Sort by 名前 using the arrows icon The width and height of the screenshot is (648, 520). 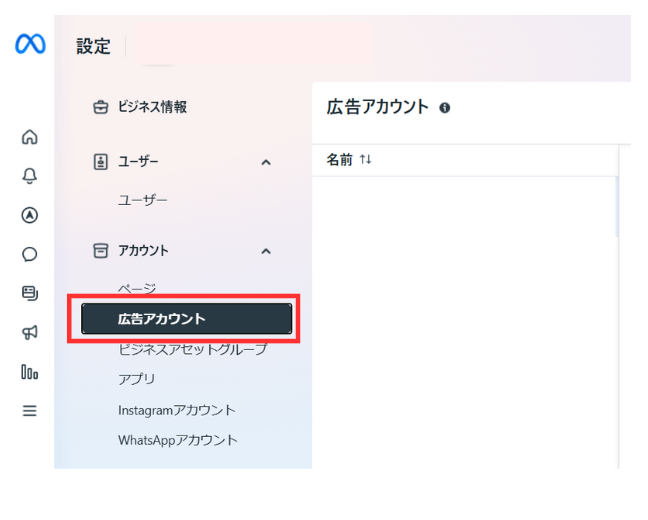(x=365, y=159)
